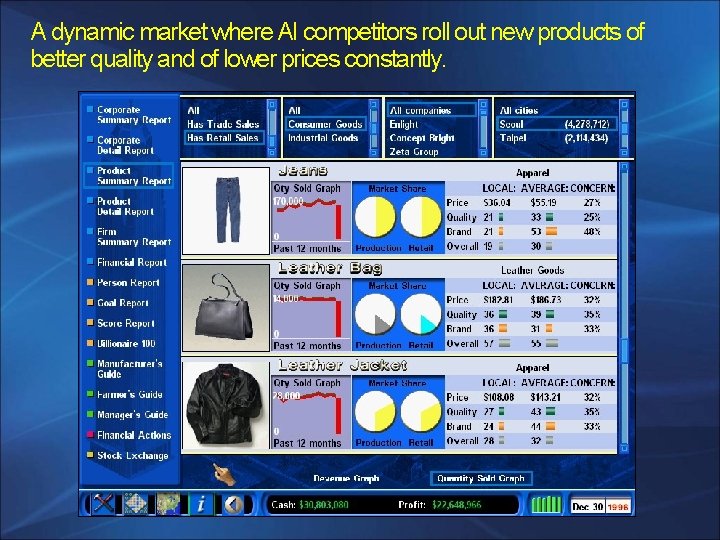Click the Leather Jacket title heading
Image resolution: width=720 pixels, height=540 pixels.
[x=343, y=366]
